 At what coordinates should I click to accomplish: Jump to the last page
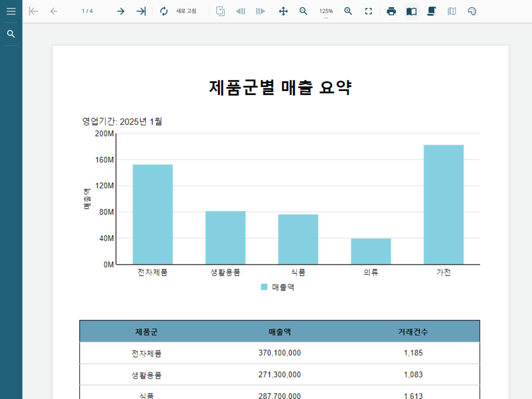[x=141, y=11]
